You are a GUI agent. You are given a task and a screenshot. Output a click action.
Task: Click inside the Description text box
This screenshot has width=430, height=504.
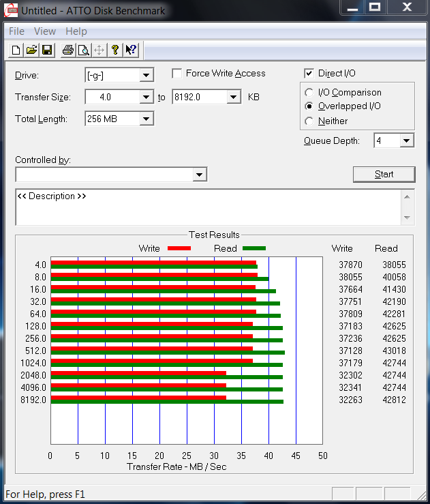[x=204, y=207]
